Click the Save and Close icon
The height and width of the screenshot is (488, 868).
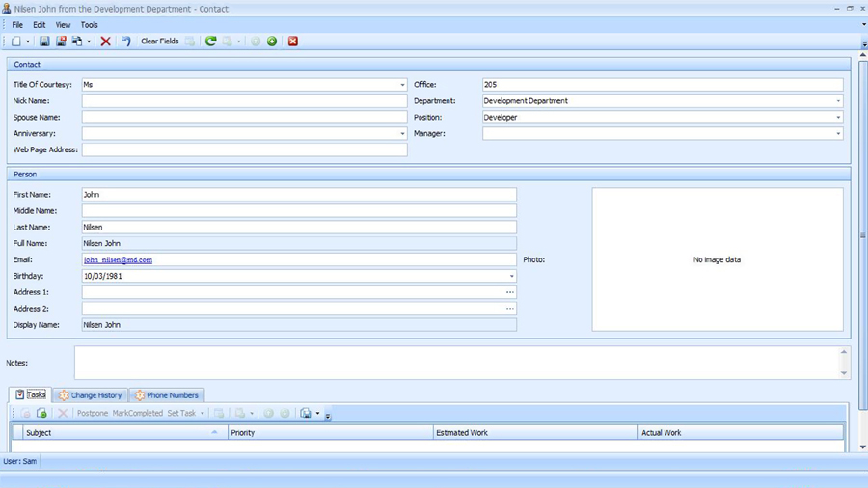click(61, 41)
